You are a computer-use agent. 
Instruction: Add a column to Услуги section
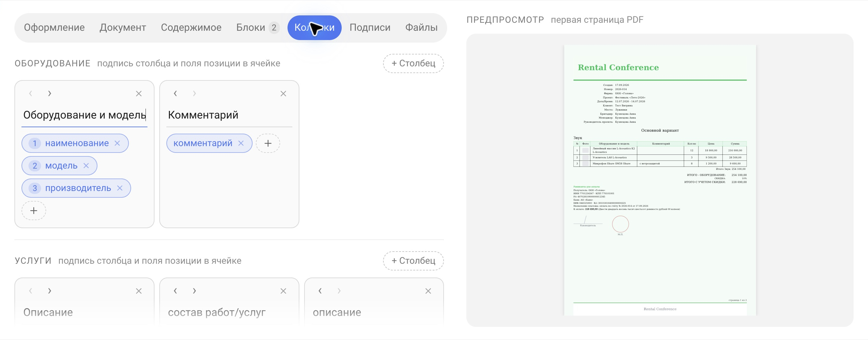[413, 261]
